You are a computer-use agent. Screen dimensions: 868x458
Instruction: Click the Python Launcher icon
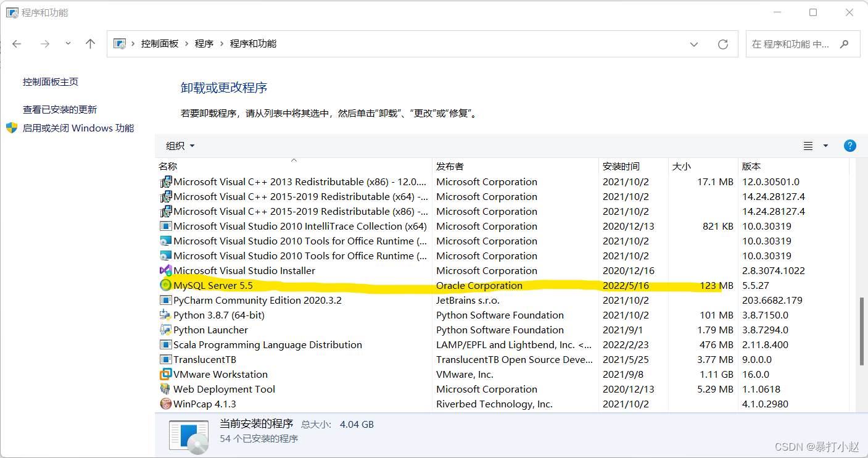click(165, 330)
